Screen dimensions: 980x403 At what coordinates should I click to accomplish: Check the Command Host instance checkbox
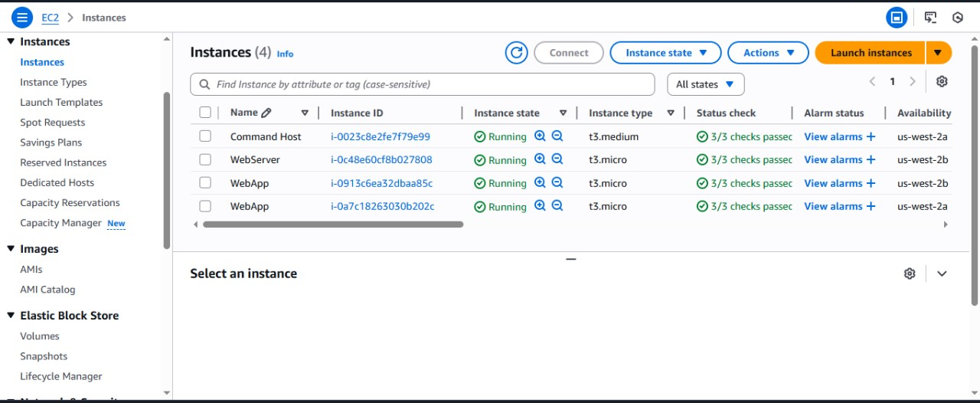tap(204, 136)
